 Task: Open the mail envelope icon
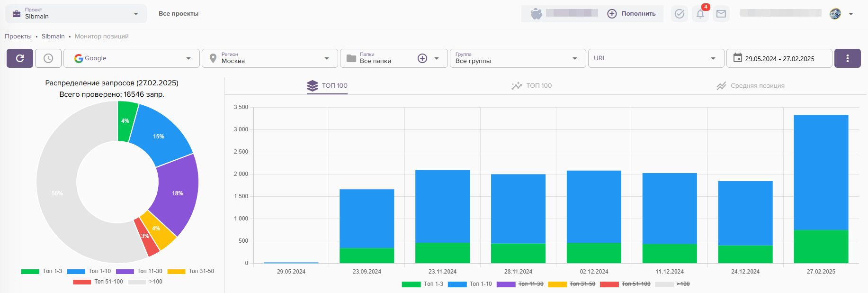coord(721,14)
